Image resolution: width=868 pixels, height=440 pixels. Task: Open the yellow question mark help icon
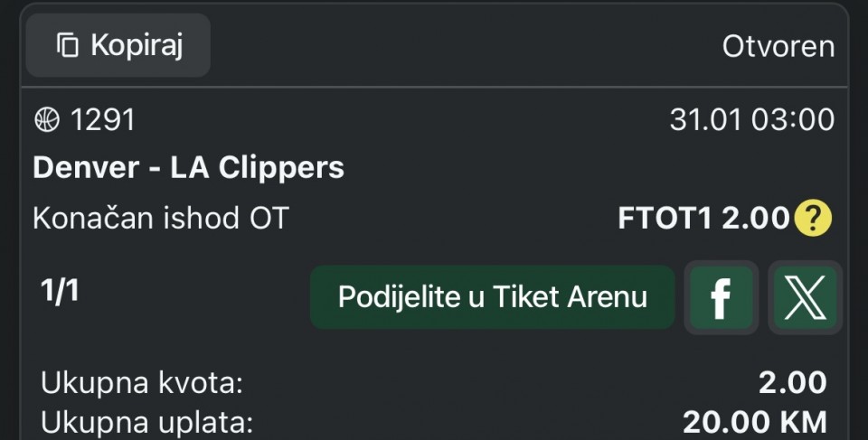point(813,219)
